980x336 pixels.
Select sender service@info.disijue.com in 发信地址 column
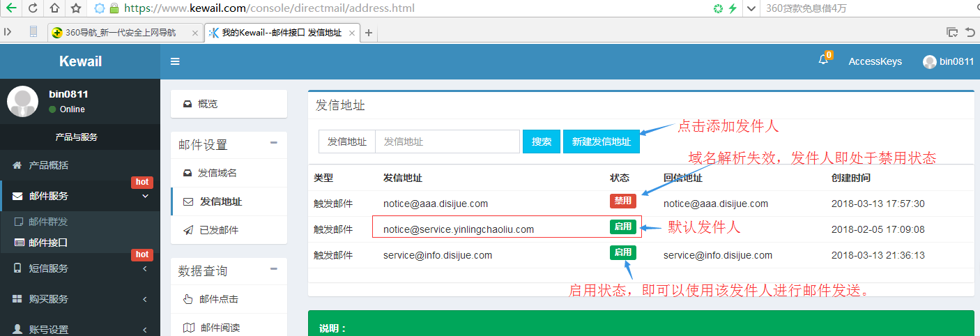click(x=438, y=255)
